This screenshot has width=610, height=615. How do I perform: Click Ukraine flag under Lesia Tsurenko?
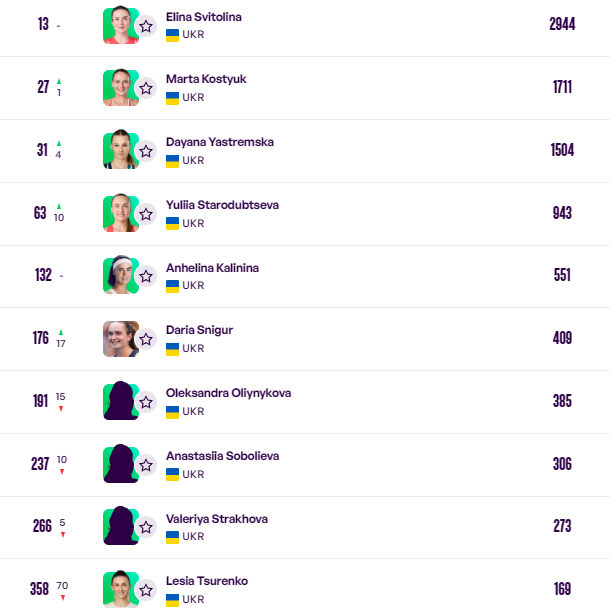(x=172, y=600)
